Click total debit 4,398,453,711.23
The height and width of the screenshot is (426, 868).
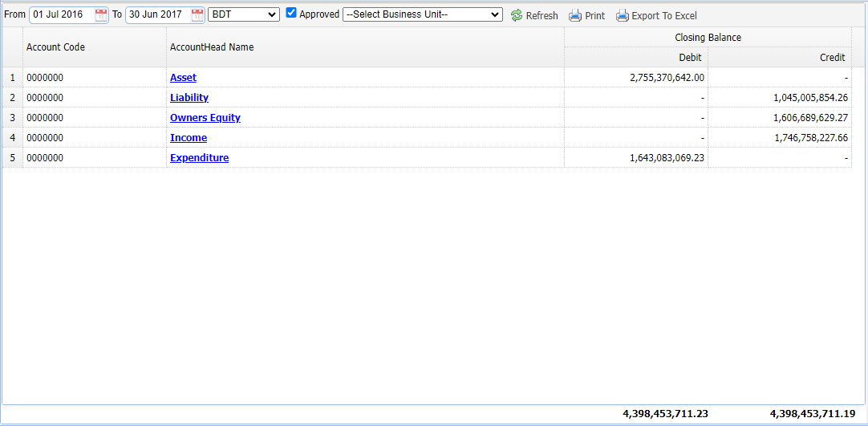click(665, 413)
